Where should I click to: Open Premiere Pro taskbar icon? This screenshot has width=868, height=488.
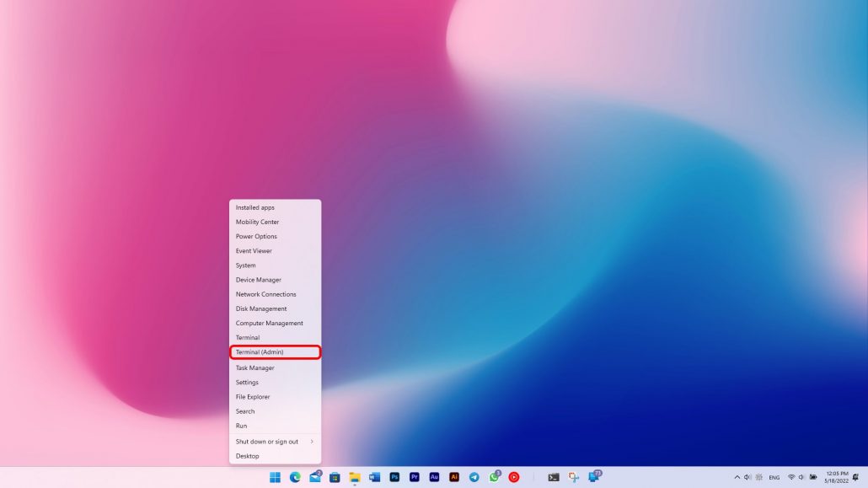[415, 477]
